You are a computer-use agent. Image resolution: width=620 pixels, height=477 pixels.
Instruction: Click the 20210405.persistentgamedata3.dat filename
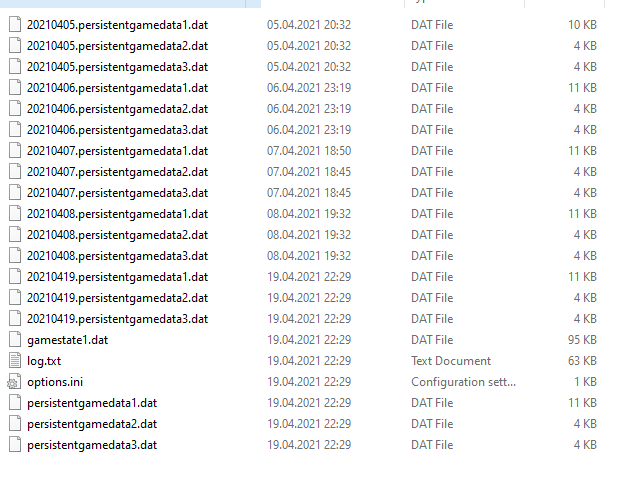point(117,67)
